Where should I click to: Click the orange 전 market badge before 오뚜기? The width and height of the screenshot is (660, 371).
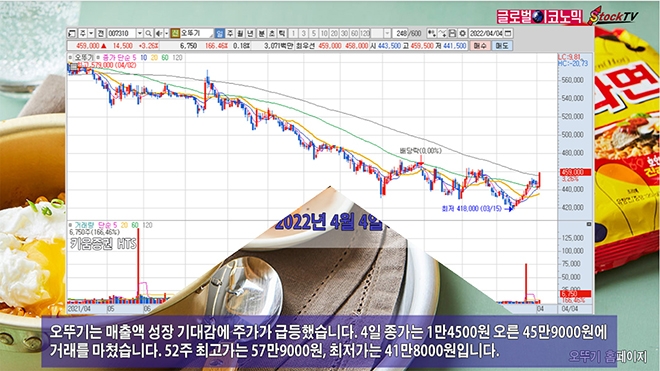[x=175, y=33]
